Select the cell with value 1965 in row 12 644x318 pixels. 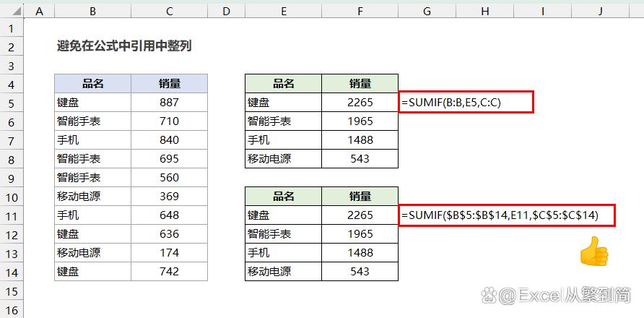click(x=360, y=234)
